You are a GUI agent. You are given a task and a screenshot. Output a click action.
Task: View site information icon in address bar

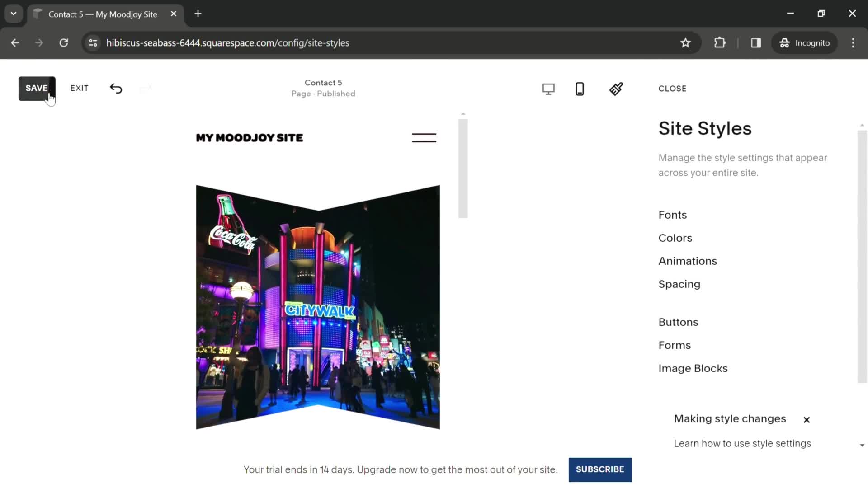click(93, 43)
